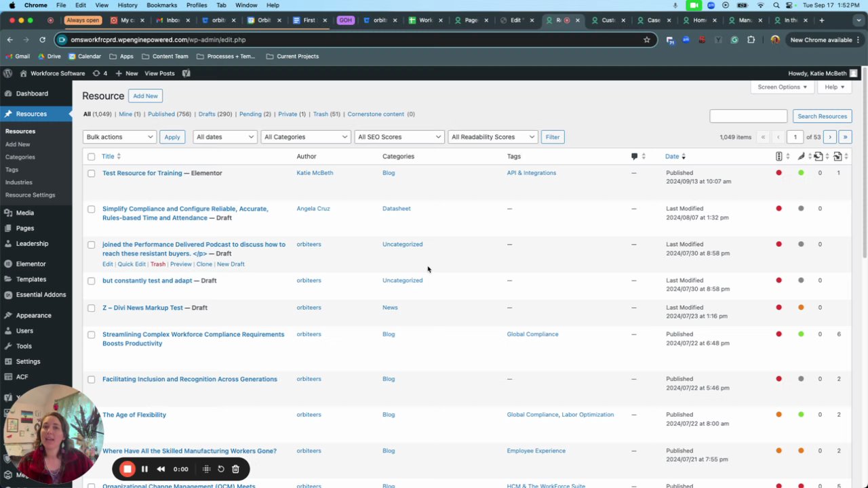This screenshot has height=488, width=868.
Task: Open Appearance in the admin sidebar
Action: coord(33,315)
